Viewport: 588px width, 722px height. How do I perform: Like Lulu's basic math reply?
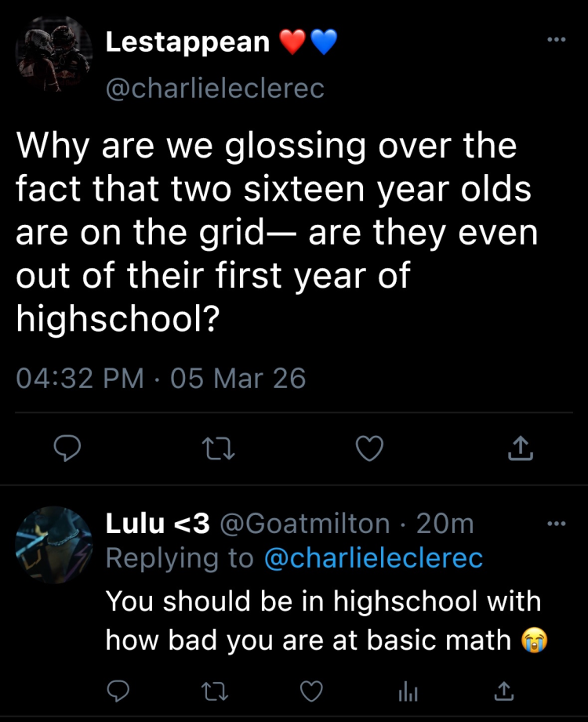coord(312,690)
